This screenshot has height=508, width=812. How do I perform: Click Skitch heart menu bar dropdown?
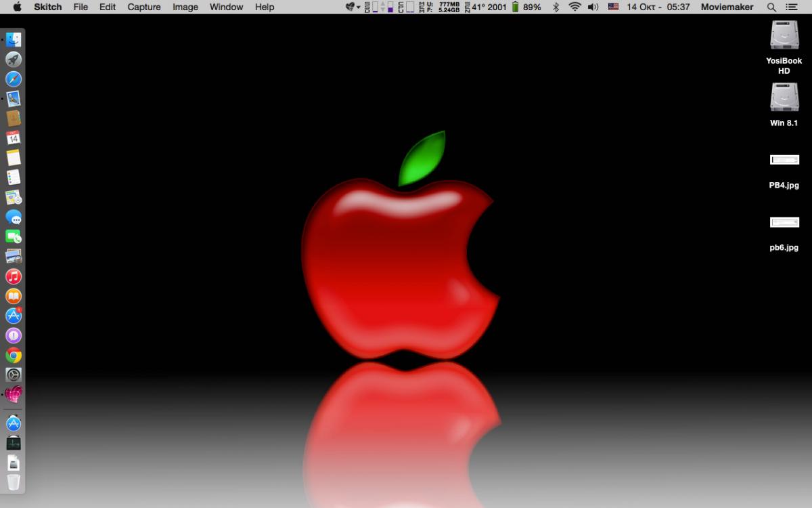click(353, 7)
